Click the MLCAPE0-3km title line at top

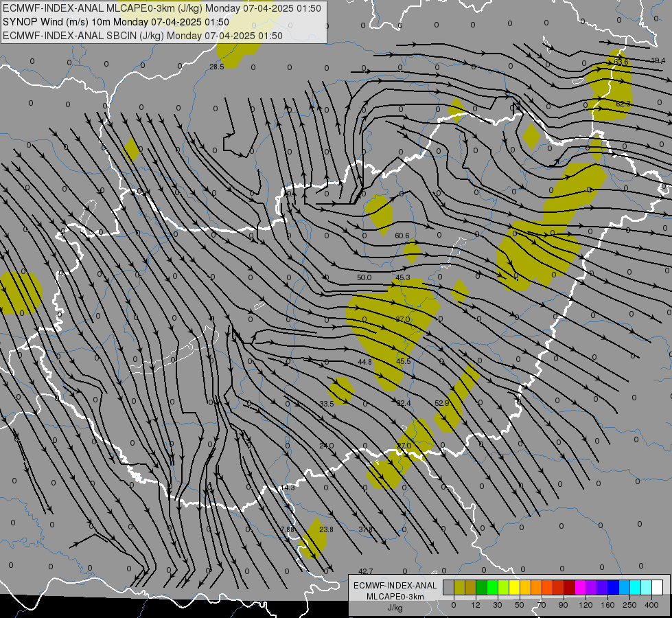pos(161,8)
